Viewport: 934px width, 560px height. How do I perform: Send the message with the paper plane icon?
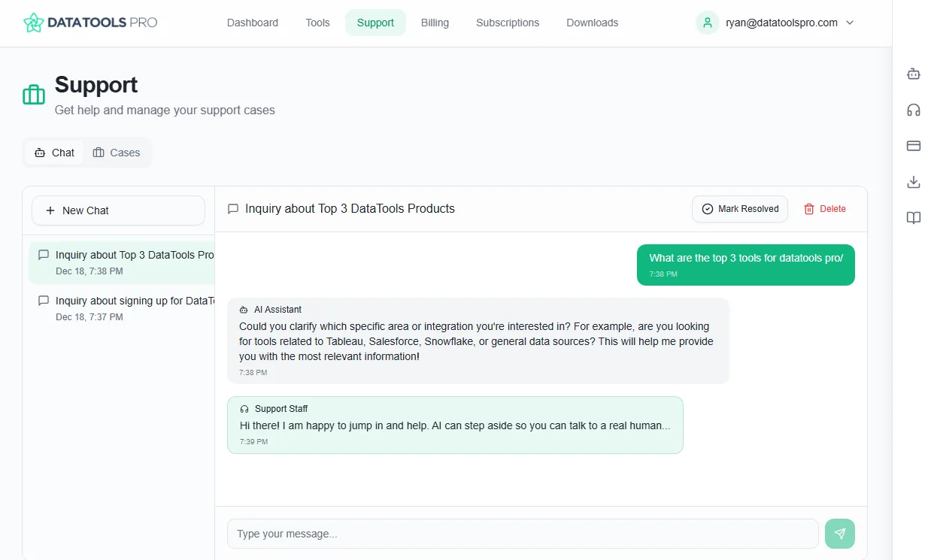pyautogui.click(x=840, y=534)
